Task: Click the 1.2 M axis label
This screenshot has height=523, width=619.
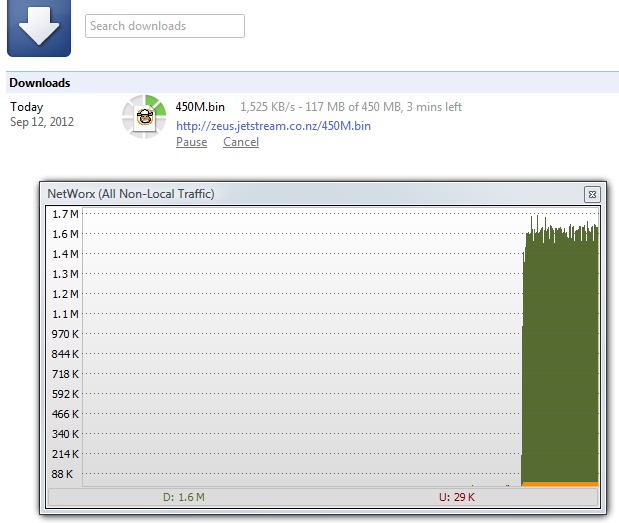Action: (x=66, y=294)
